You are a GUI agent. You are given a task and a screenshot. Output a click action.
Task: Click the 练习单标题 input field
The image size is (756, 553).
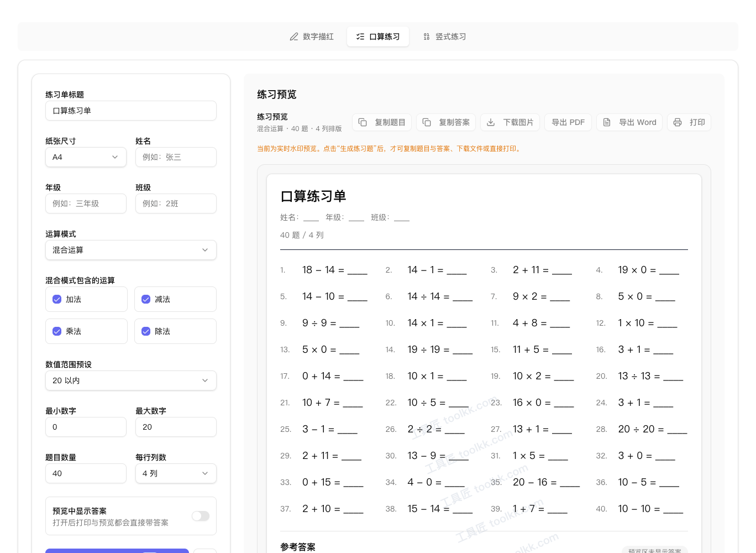click(131, 111)
